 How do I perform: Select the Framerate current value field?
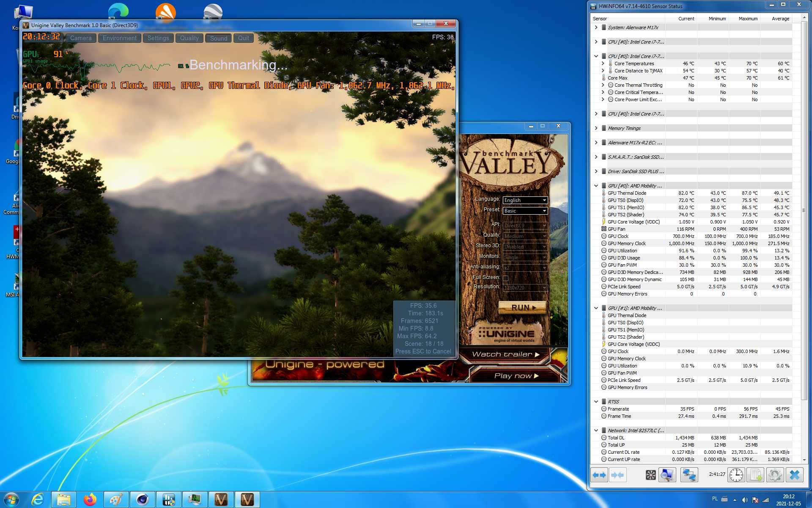point(685,409)
